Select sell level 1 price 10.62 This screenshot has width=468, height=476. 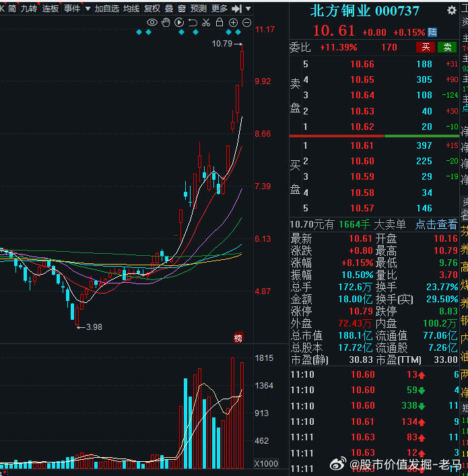(362, 127)
